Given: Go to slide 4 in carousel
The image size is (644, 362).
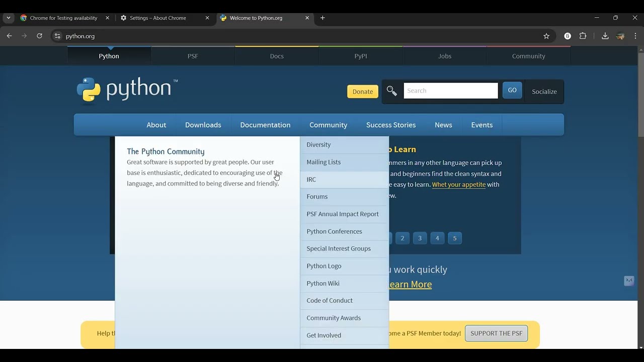Looking at the screenshot, I should [437, 238].
